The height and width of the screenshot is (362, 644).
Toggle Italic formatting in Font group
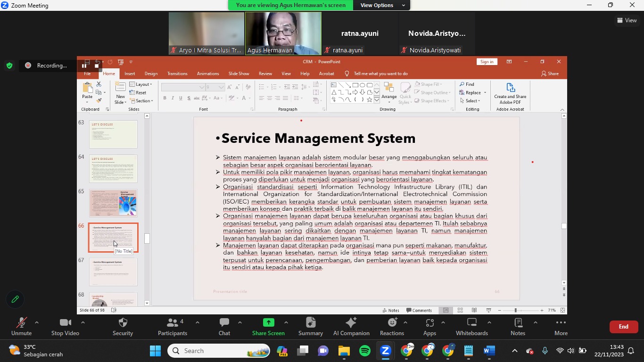coord(173,98)
